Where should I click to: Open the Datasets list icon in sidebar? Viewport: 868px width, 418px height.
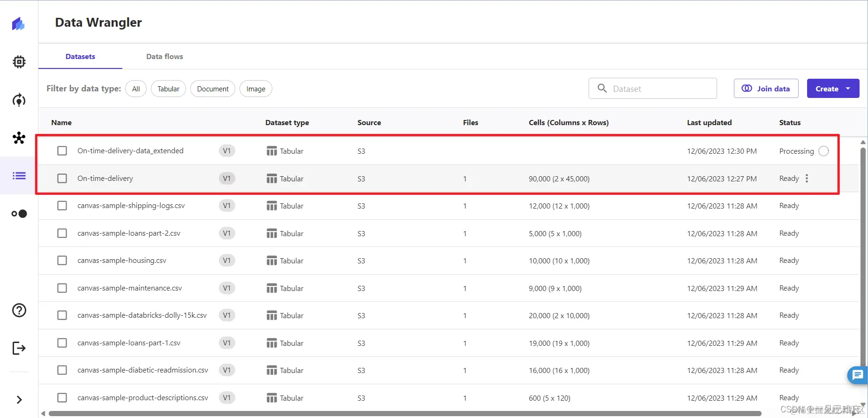click(19, 176)
